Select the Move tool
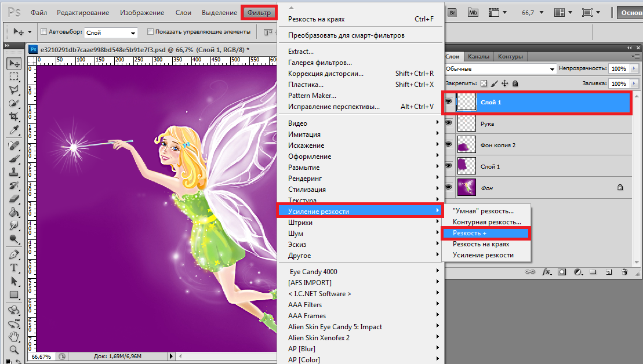643x364 pixels. (14, 64)
